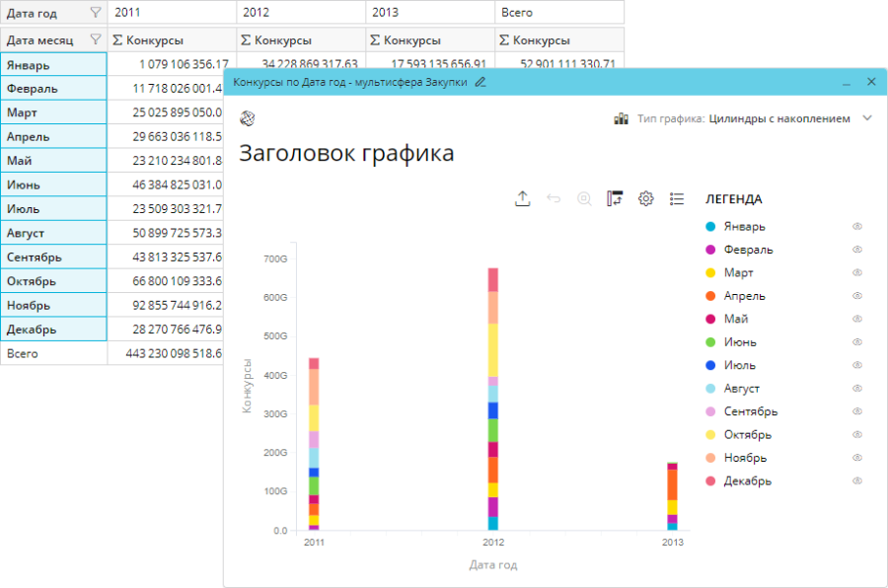Toggle the legend list icon
The width and height of the screenshot is (888, 588).
677,198
